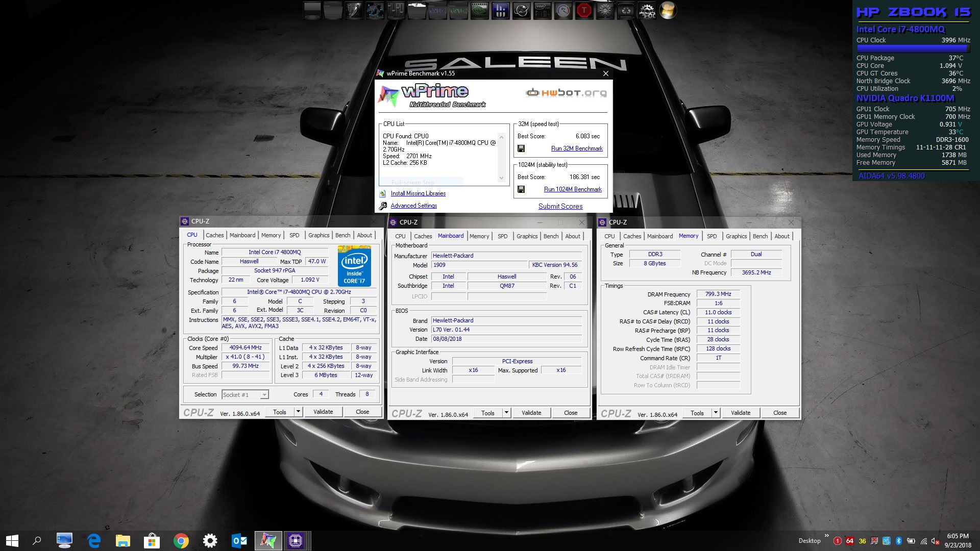Click Close button in processor CPU-Z window
The height and width of the screenshot is (551, 980).
tap(362, 412)
